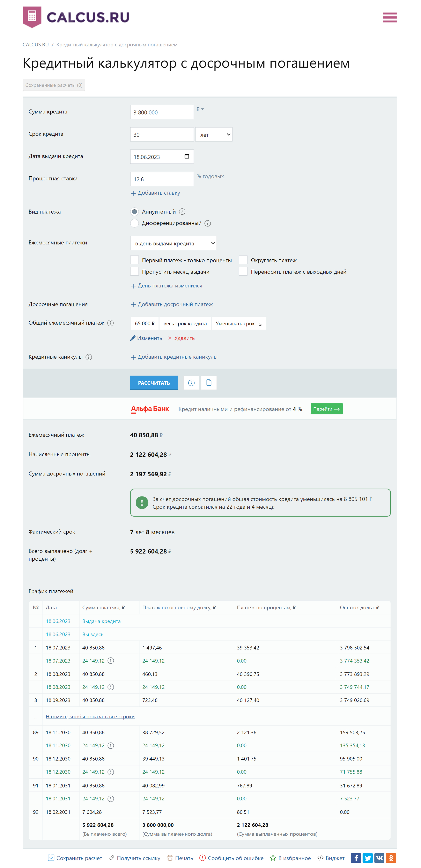Check Пропустить месяц выдачи option
This screenshot has width=421, height=868.
(x=135, y=271)
